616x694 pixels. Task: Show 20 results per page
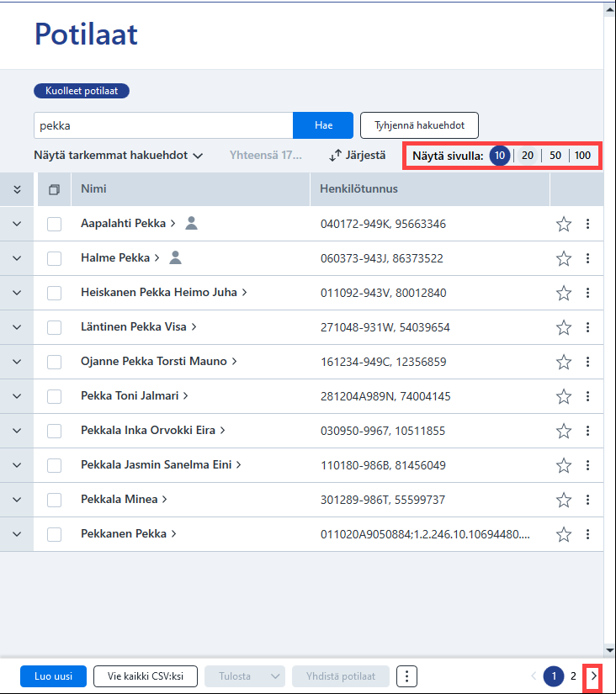tap(527, 156)
